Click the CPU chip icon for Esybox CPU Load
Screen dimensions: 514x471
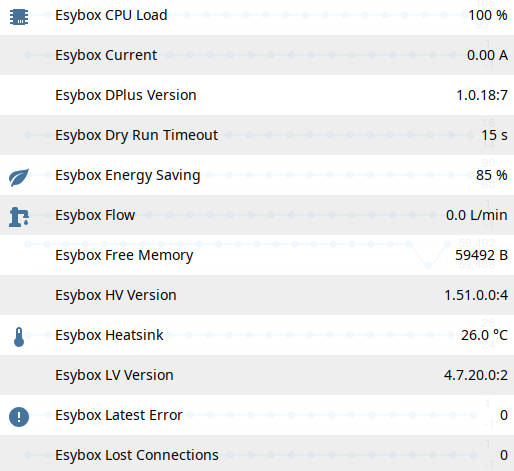click(19, 17)
